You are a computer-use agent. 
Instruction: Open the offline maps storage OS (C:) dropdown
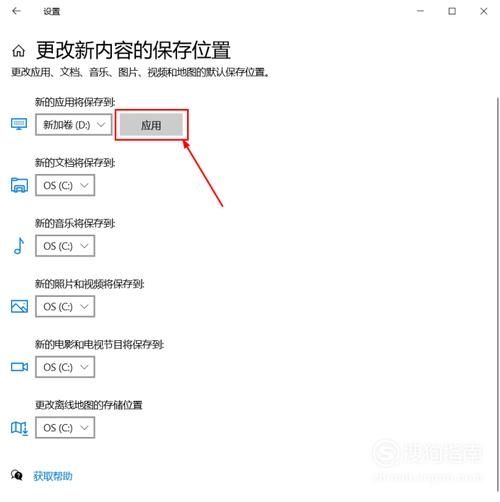click(65, 428)
